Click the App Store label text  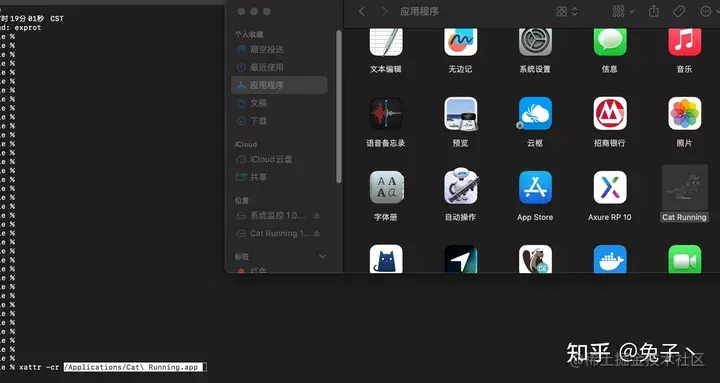point(535,217)
